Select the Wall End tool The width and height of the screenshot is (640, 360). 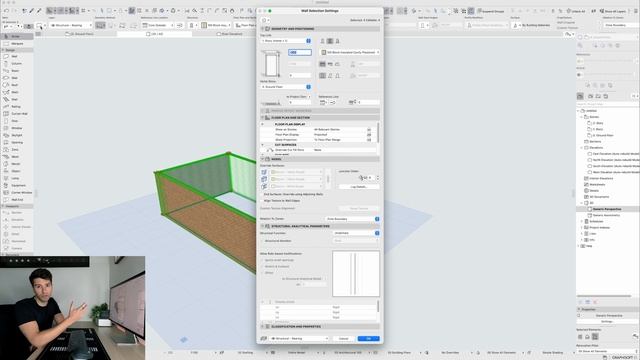[16, 200]
